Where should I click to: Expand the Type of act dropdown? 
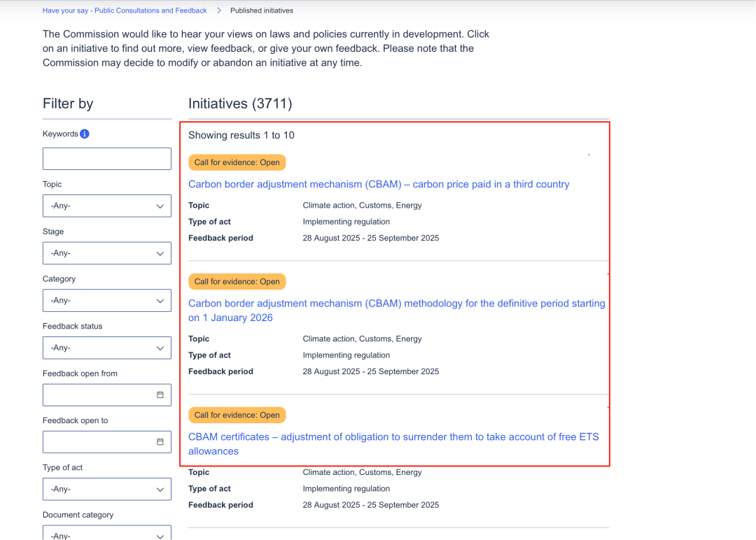pyautogui.click(x=107, y=489)
